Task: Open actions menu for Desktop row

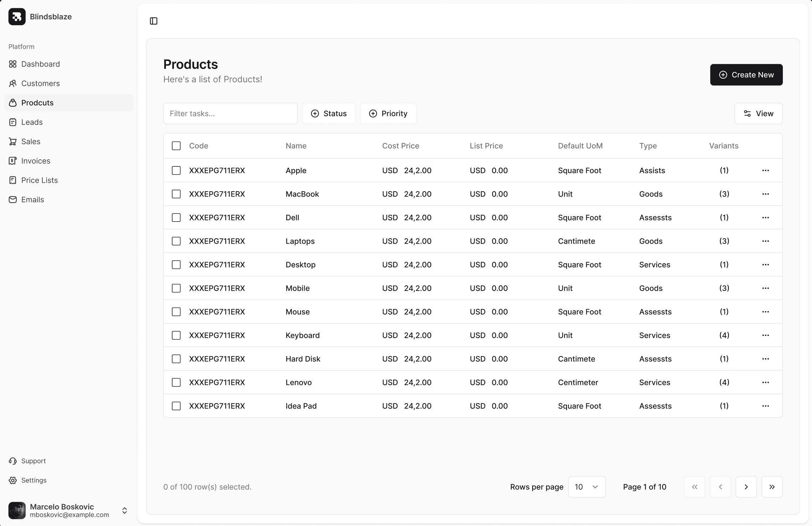Action: click(x=766, y=265)
